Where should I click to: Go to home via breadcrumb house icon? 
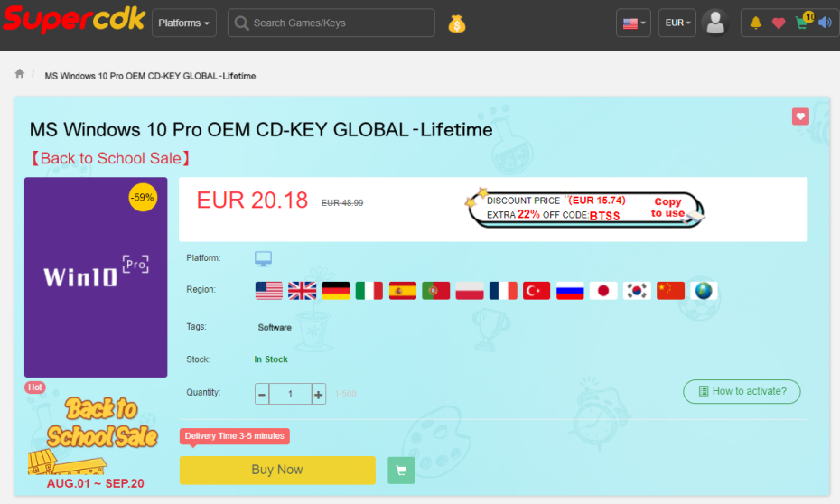click(x=20, y=73)
